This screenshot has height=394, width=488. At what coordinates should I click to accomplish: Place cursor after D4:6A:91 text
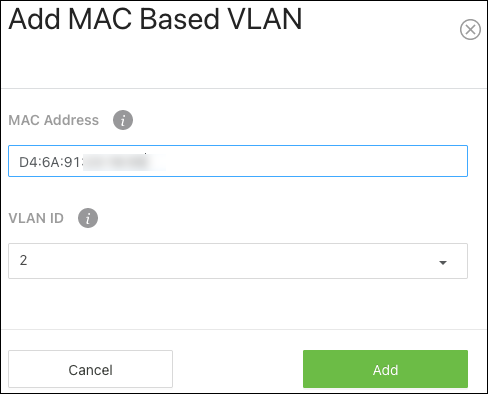pos(82,162)
